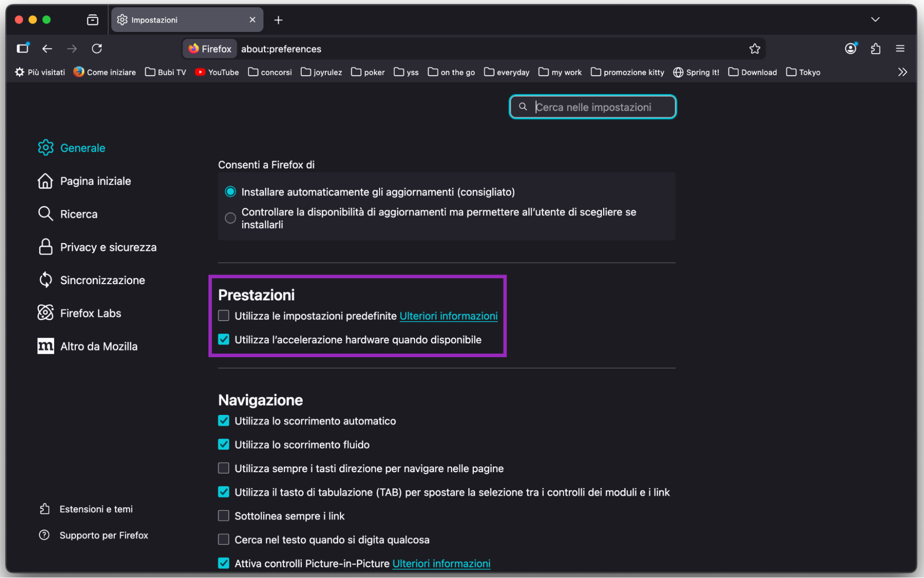The height and width of the screenshot is (578, 924).
Task: Open 'Supporto per Firefox'
Action: tap(104, 535)
